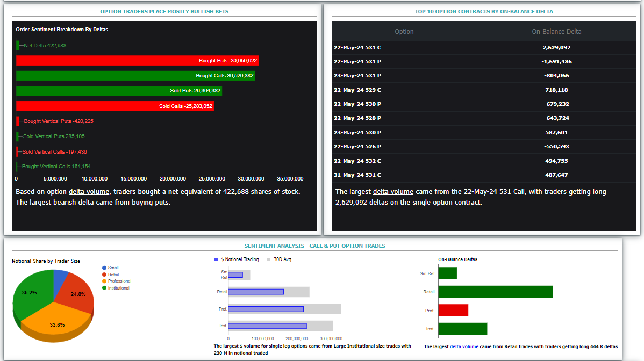This screenshot has width=644, height=361.
Task: Select the 22-May-24 531 P row
Action: 484,62
